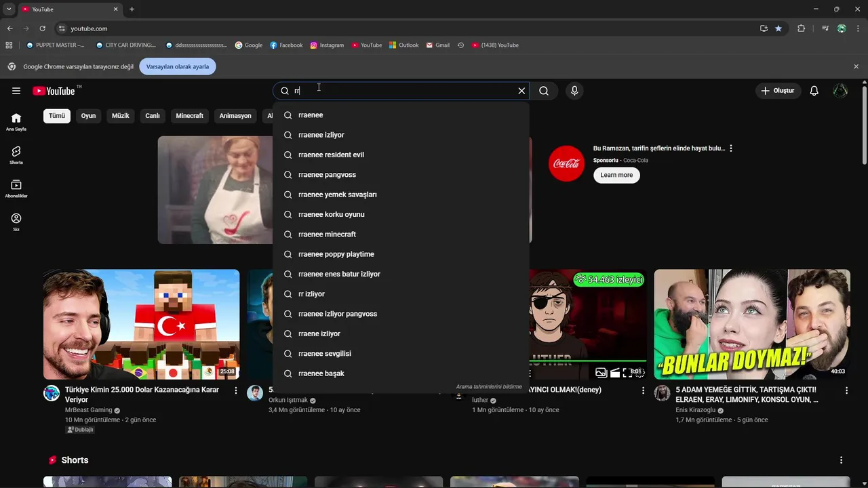This screenshot has width=868, height=488.
Task: Open a new browser tab
Action: pyautogui.click(x=132, y=9)
